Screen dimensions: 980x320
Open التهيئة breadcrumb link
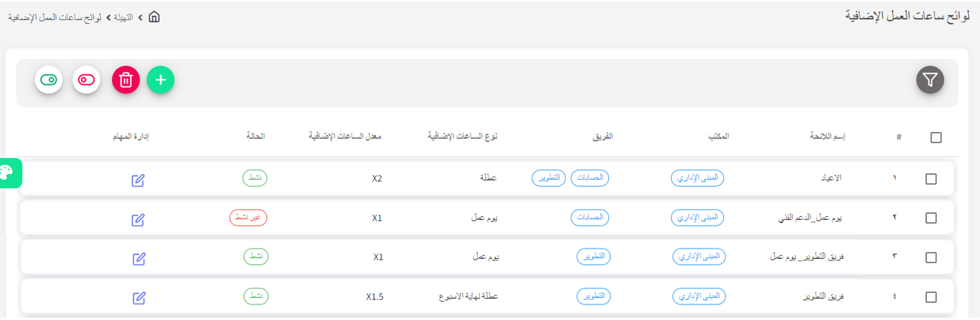pos(123,16)
